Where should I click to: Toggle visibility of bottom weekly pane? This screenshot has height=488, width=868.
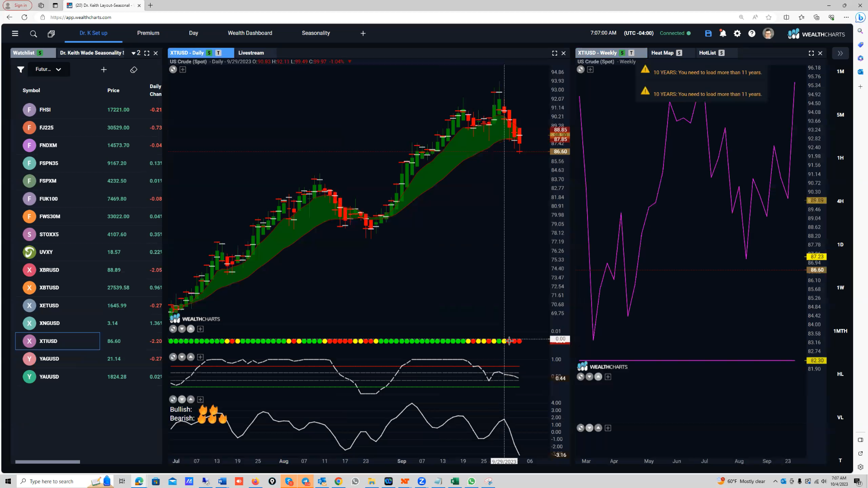[x=580, y=428]
